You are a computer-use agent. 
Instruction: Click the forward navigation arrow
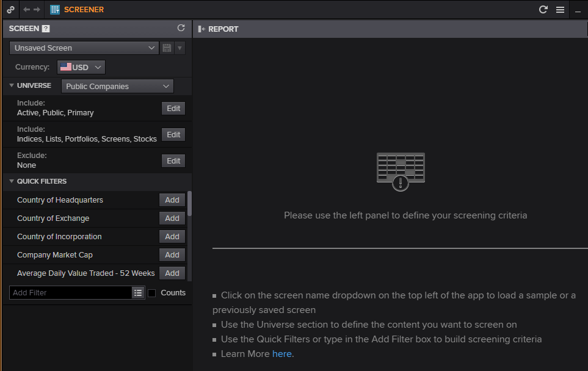[x=37, y=9]
